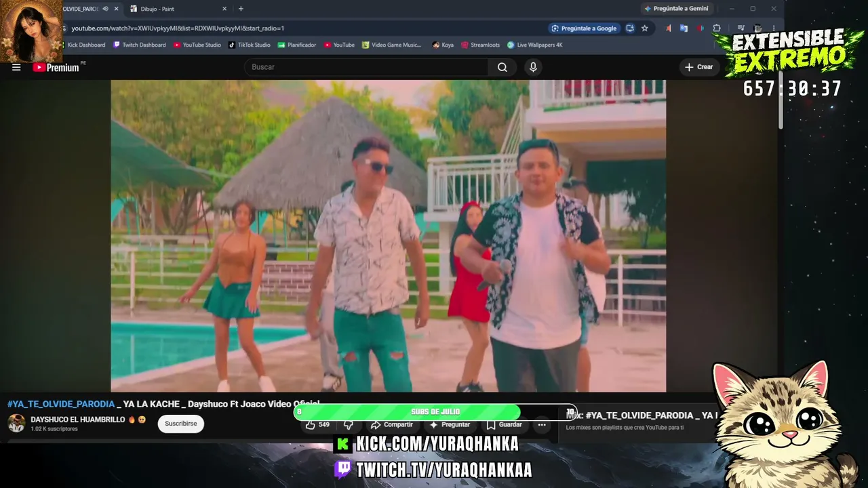Screen dimensions: 868x488
Task: Open the Twitch Dashboard bookmark
Action: 140,45
